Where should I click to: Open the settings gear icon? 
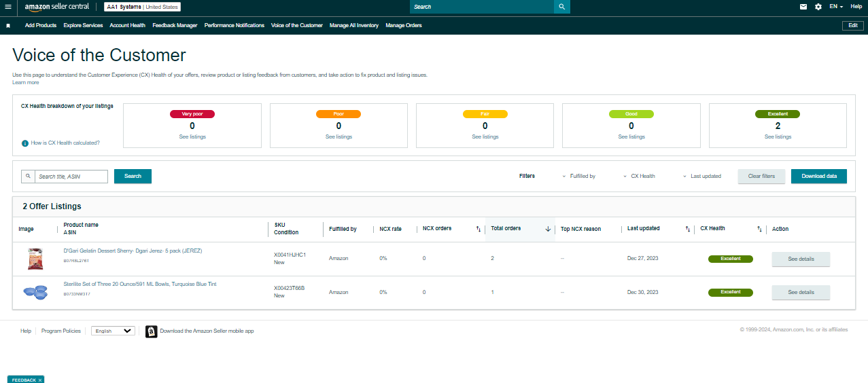818,7
